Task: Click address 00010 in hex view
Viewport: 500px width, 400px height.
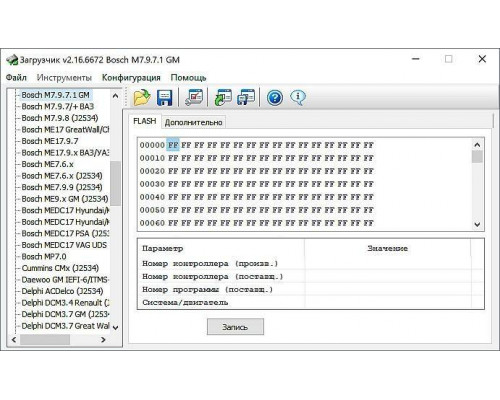Action: pos(152,158)
